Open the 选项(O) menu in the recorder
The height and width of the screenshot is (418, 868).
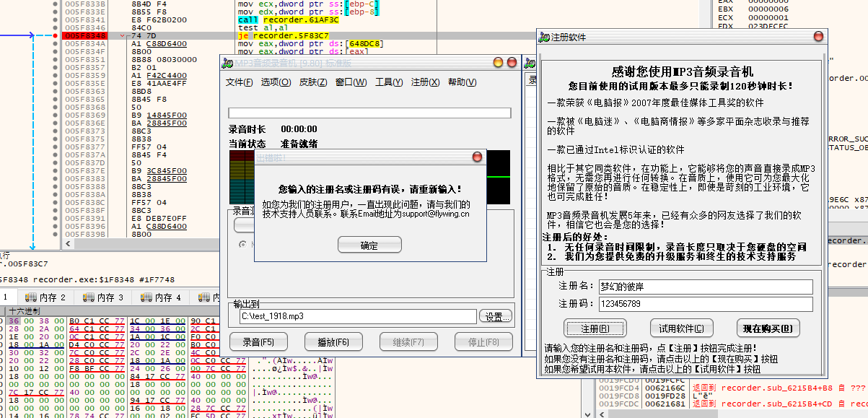click(x=276, y=82)
